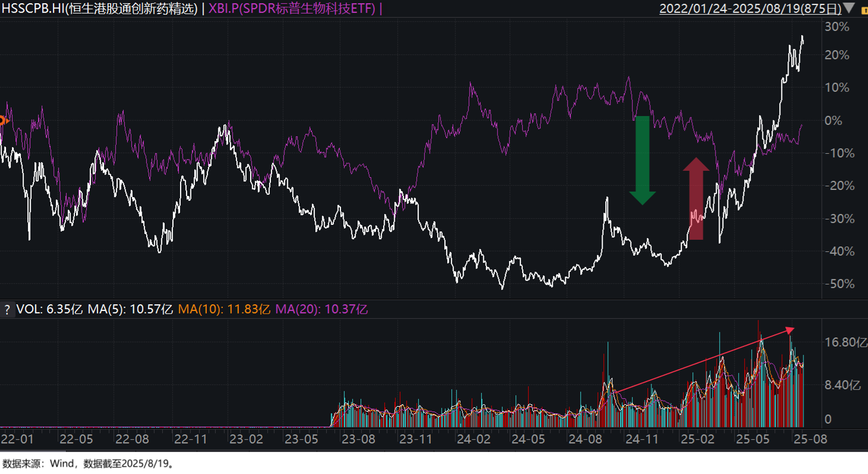Click the 25-05 date on time axis
The image size is (868, 474).
tap(753, 440)
